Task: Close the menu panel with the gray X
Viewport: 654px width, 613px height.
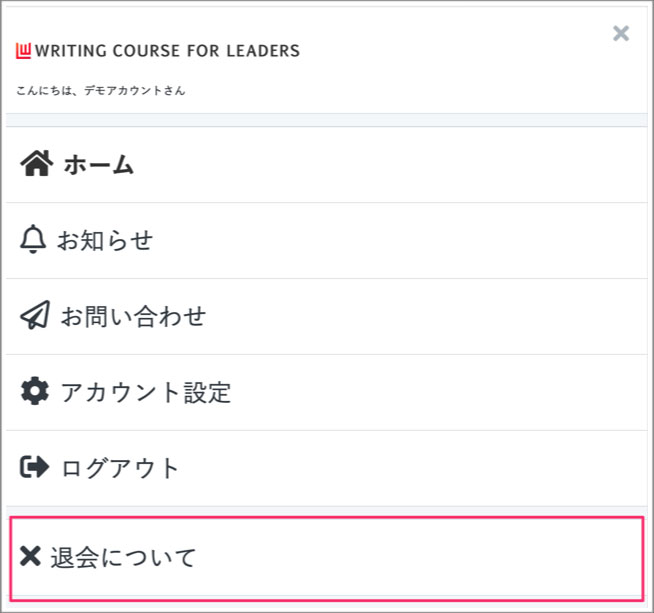Action: 621,34
